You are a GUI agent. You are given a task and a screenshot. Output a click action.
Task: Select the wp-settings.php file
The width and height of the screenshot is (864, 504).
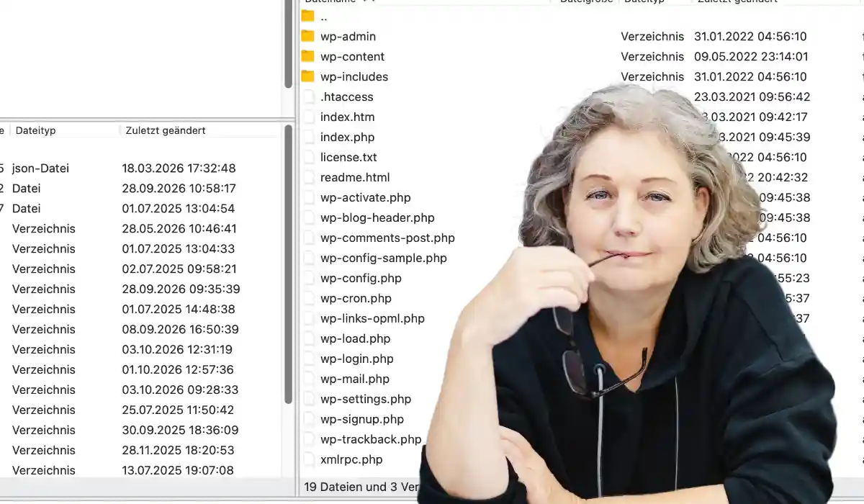click(x=366, y=399)
